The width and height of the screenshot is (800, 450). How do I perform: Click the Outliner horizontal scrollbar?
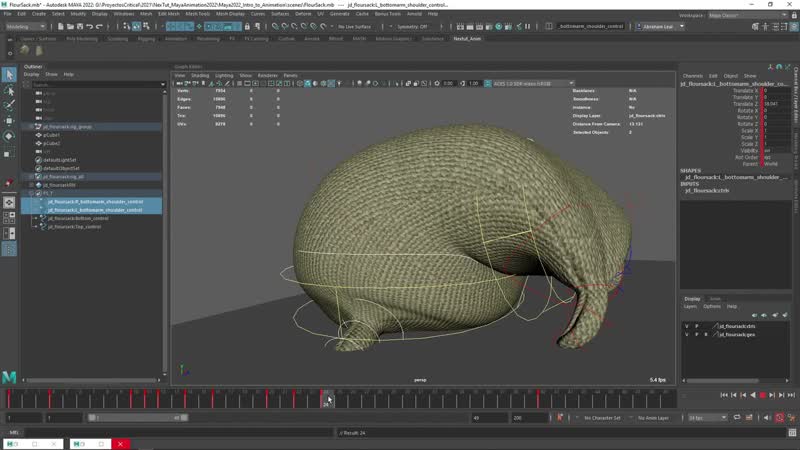click(x=92, y=380)
